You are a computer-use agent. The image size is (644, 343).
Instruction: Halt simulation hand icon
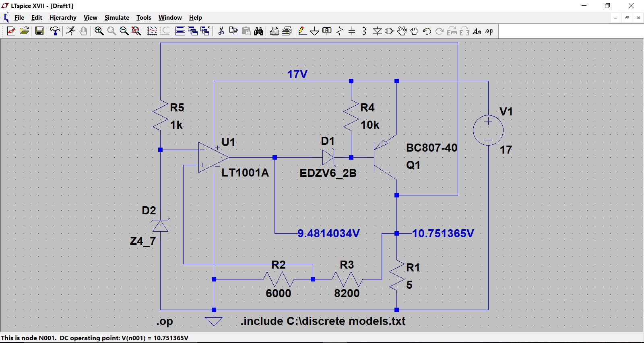click(83, 31)
